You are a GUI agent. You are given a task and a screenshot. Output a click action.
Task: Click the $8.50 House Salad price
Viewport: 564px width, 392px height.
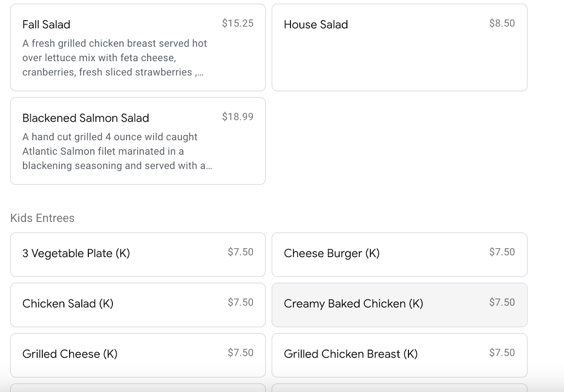click(x=502, y=23)
